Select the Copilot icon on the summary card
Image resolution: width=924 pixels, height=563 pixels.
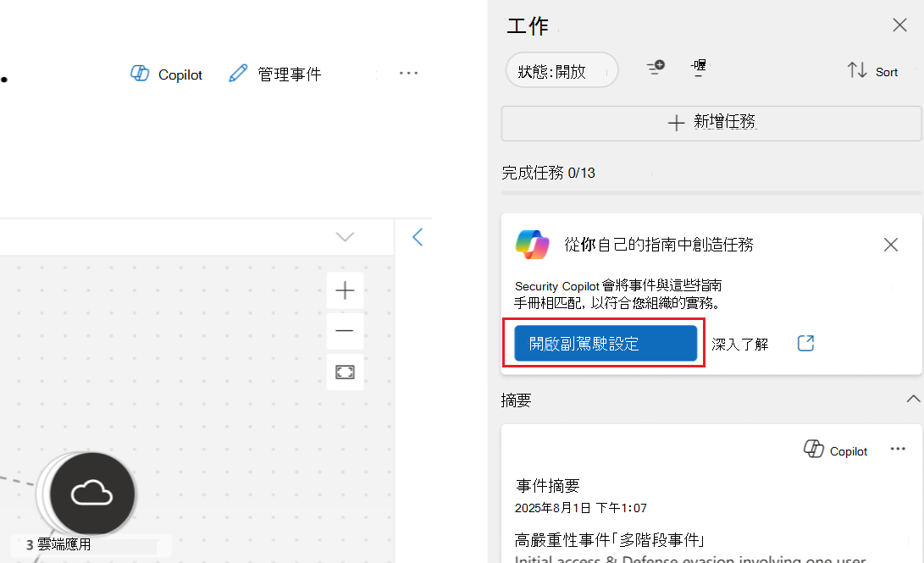(815, 450)
